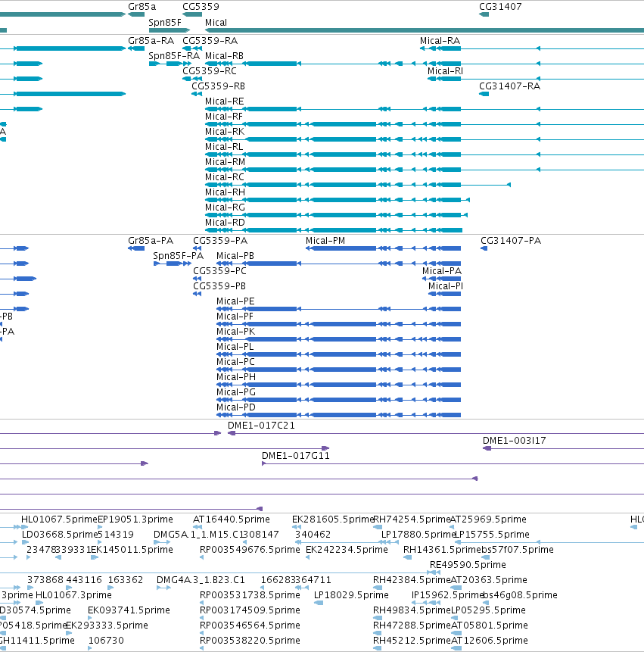This screenshot has height=652, width=644.
Task: Open the RP003546564.5prime EST label
Action: tap(250, 625)
